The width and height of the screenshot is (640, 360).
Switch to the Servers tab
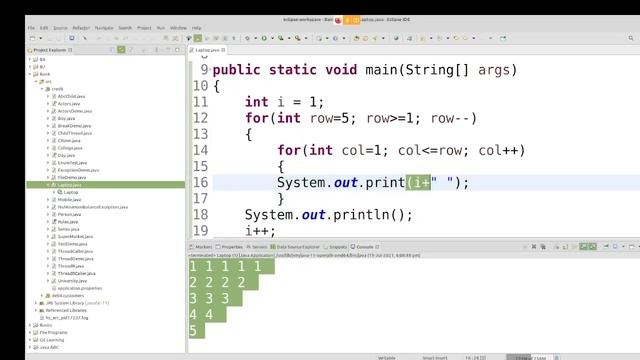pyautogui.click(x=257, y=247)
